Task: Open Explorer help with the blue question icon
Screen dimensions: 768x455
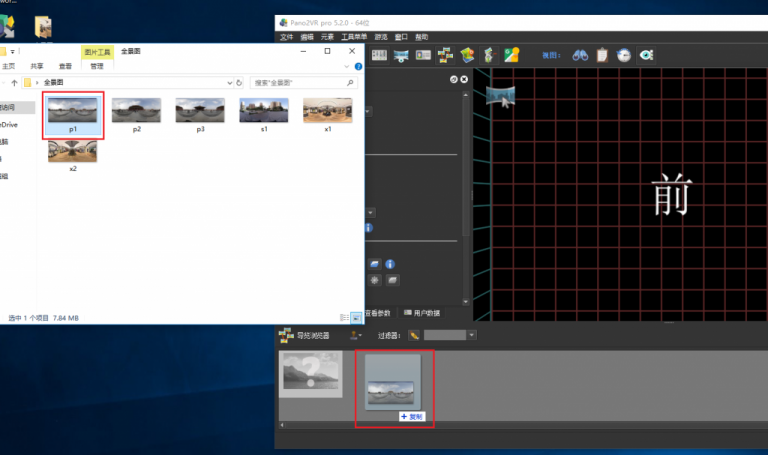Action: (359, 66)
